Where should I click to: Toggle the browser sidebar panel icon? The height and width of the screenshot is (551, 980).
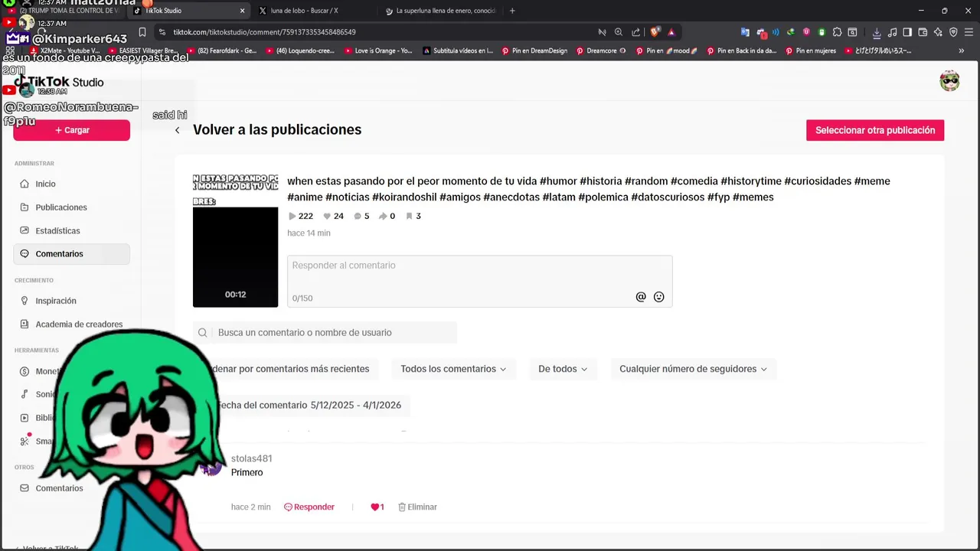pyautogui.click(x=907, y=32)
